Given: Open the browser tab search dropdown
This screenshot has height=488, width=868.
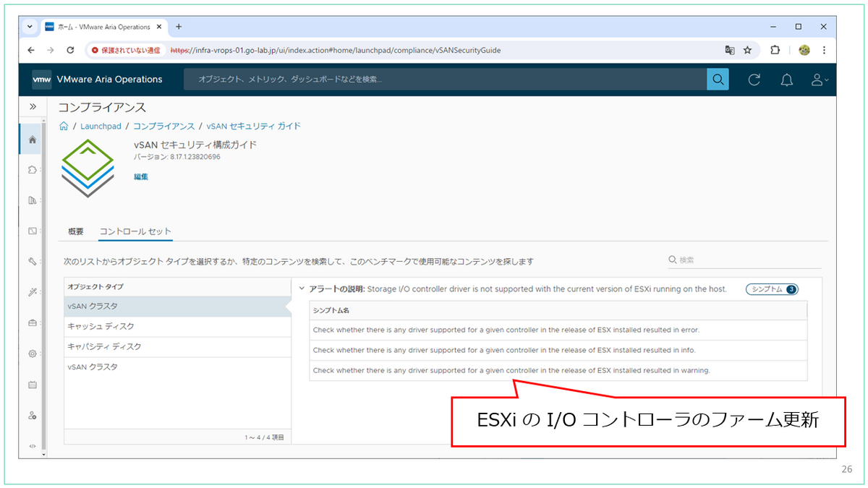Looking at the screenshot, I should pyautogui.click(x=30, y=27).
